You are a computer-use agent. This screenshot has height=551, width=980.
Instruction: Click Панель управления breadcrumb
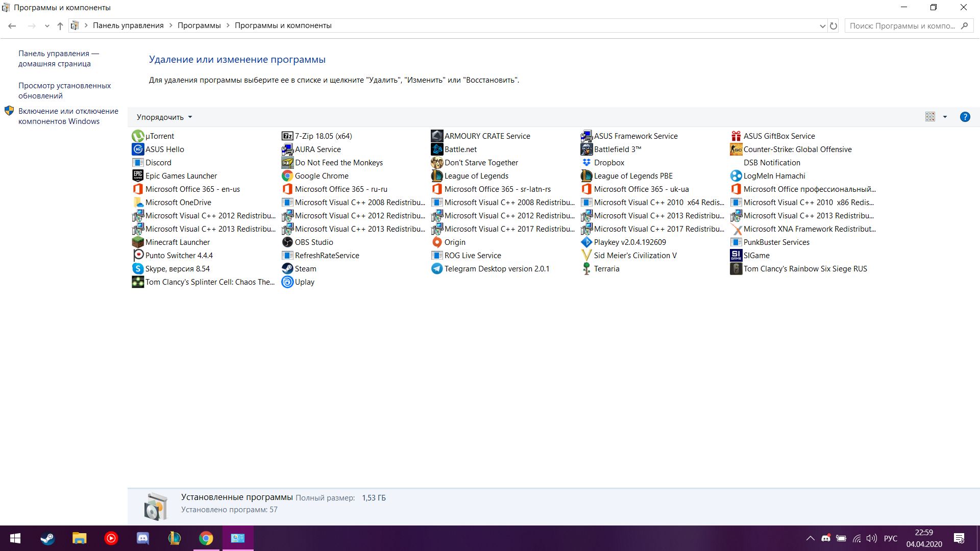[128, 26]
